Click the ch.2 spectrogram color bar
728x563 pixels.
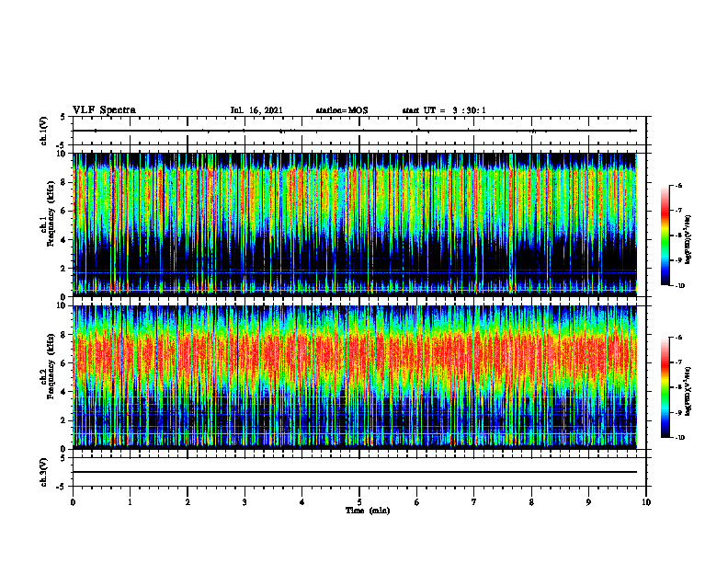pos(665,387)
